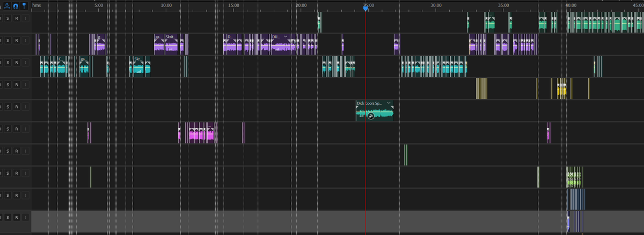Select the lime green clip on eighth track
The height and width of the screenshot is (235, 644).
tap(574, 177)
